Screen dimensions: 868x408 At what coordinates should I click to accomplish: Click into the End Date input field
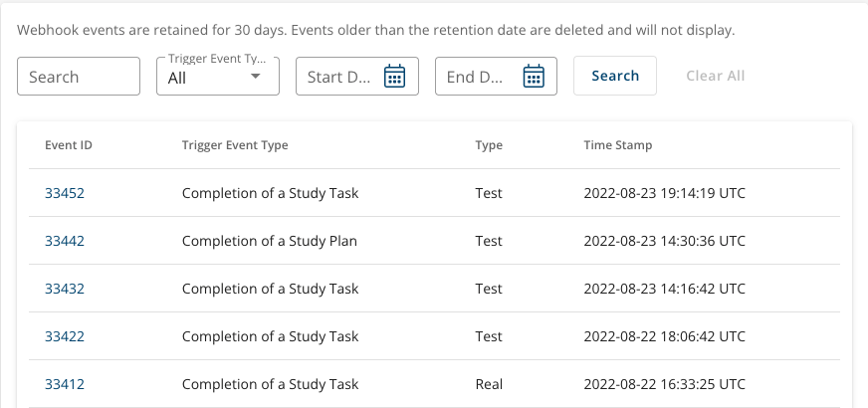(496, 77)
